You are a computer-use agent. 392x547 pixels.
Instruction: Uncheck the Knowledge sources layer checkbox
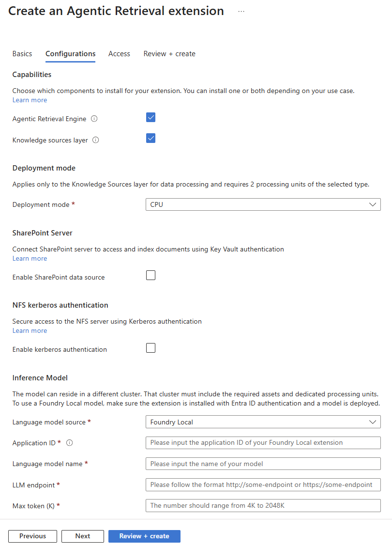[x=151, y=138]
